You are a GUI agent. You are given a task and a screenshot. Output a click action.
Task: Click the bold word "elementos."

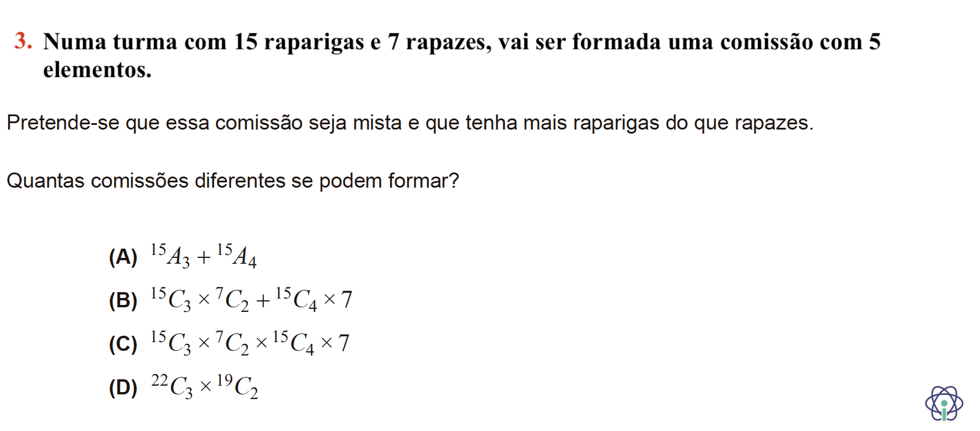(x=97, y=70)
